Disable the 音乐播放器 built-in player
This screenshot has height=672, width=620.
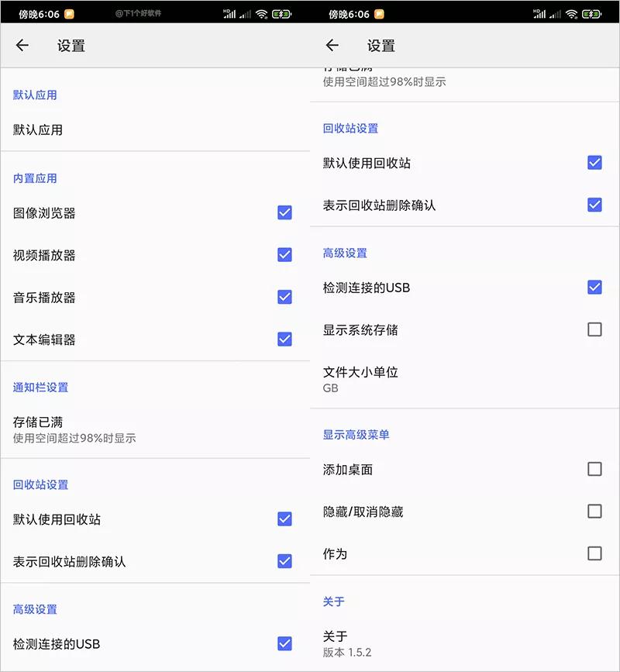pyautogui.click(x=284, y=297)
